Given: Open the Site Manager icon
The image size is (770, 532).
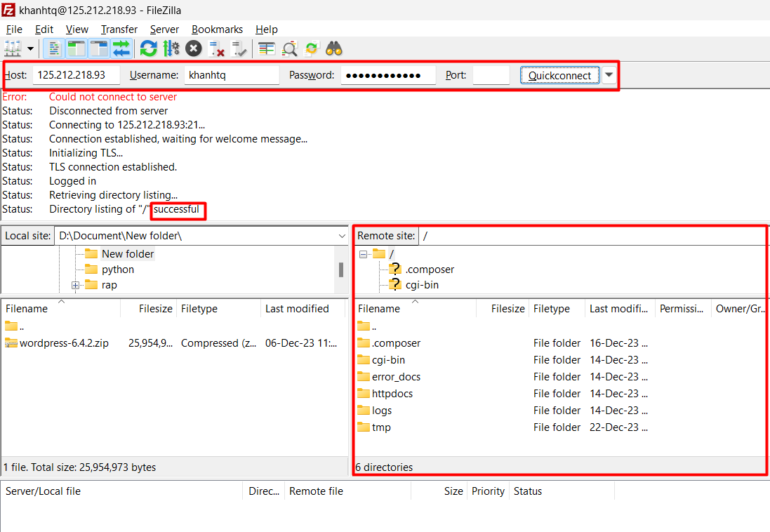Looking at the screenshot, I should pos(13,48).
